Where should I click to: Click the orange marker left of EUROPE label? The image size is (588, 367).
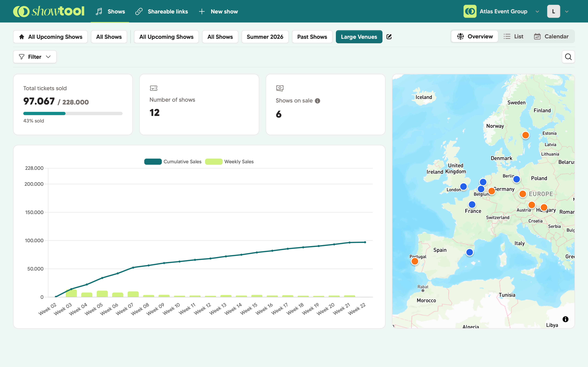pos(523,194)
